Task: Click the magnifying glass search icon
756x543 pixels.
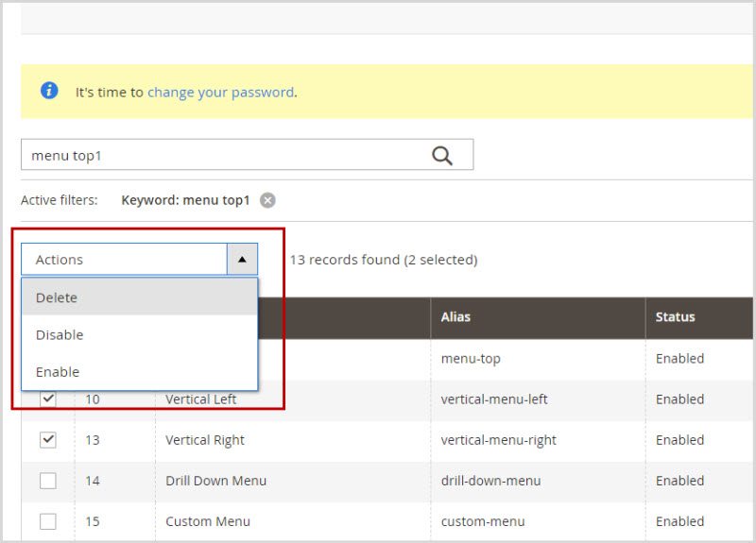Action: (x=442, y=156)
